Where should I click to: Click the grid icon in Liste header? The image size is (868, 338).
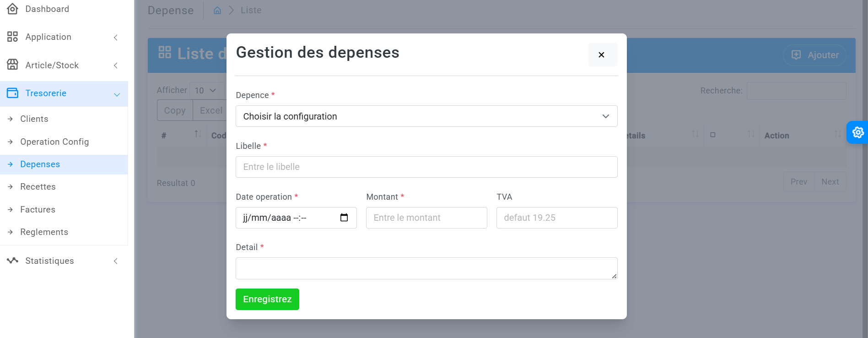(165, 52)
